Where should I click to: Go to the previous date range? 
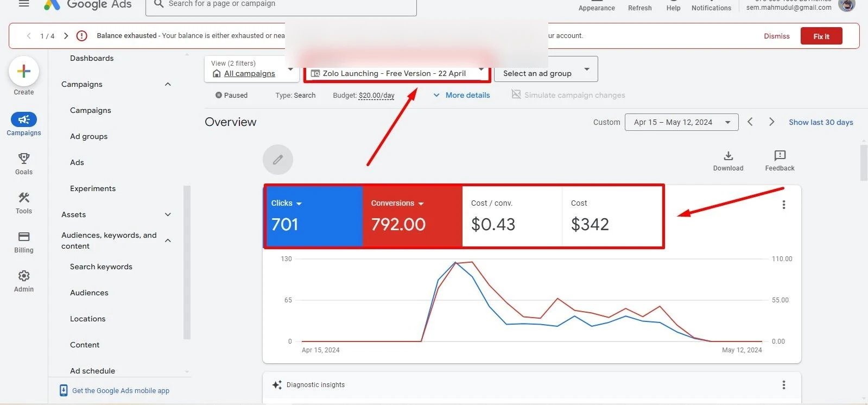point(750,122)
